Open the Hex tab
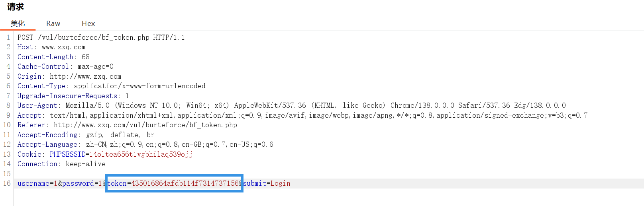 [88, 23]
